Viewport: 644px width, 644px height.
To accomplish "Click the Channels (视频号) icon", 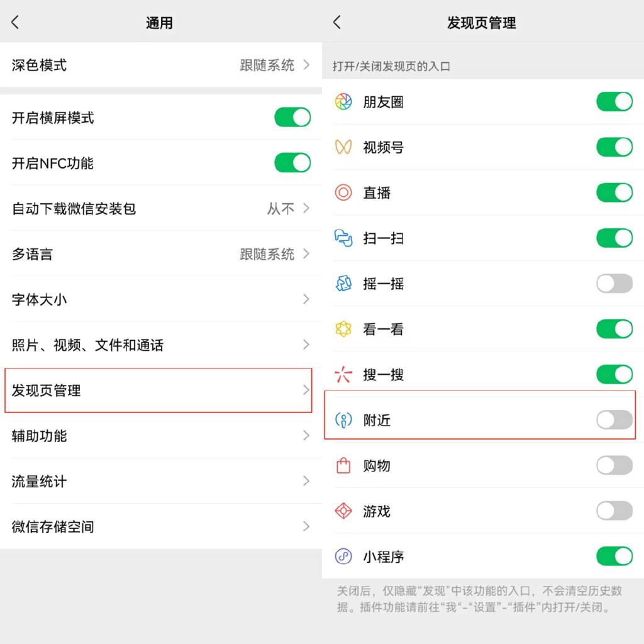I will click(x=343, y=147).
